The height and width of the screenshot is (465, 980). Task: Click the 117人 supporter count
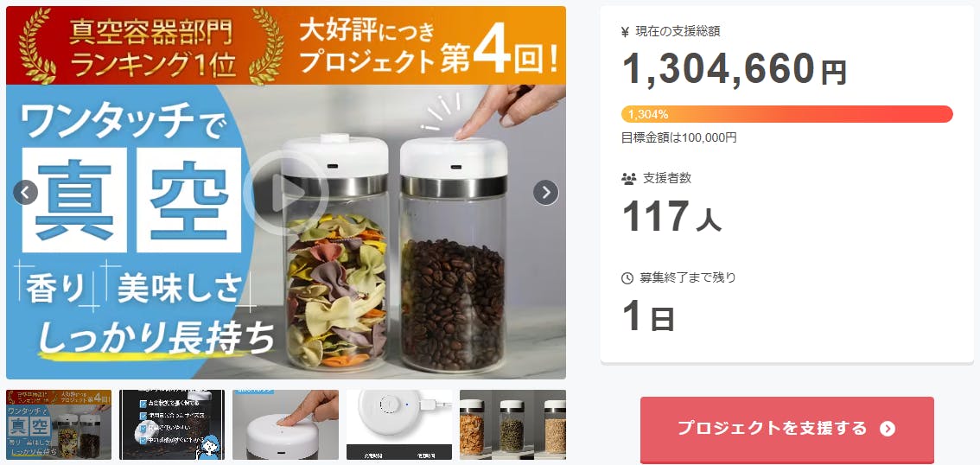click(671, 215)
